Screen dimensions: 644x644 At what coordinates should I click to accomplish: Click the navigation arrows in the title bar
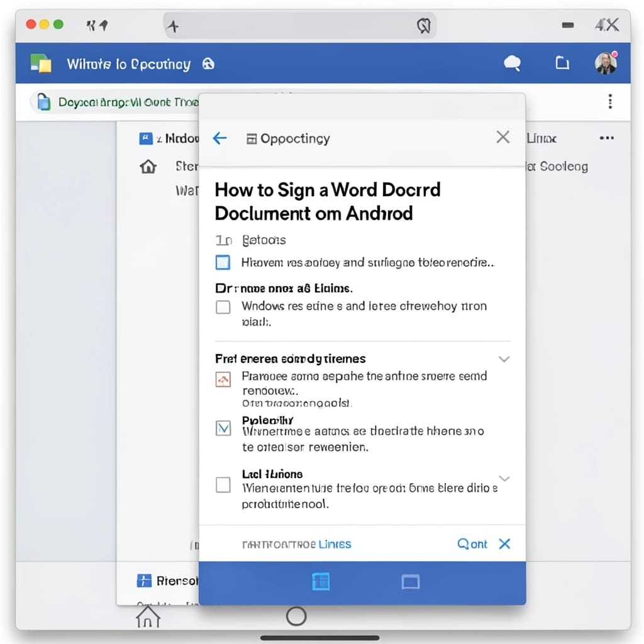tap(97, 25)
